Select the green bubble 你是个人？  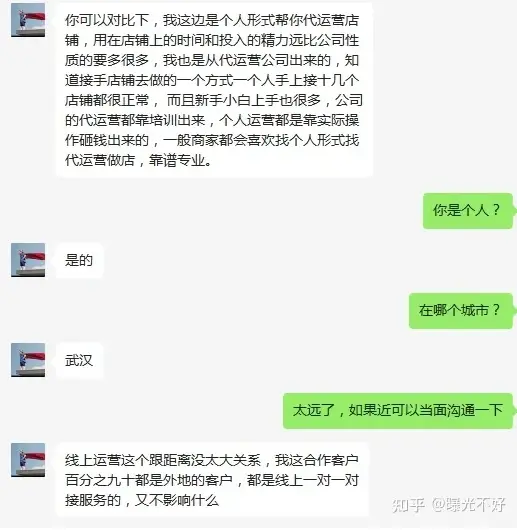[x=468, y=211]
